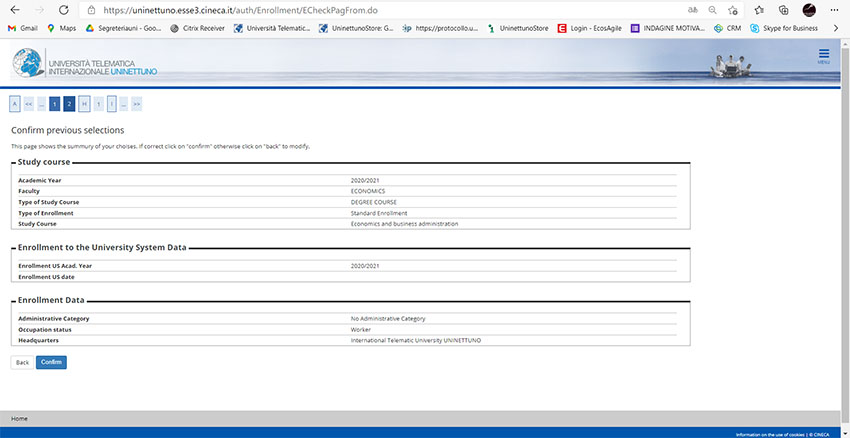This screenshot has width=850, height=438.
Task: Open browser settings three-dot menu
Action: tap(835, 10)
